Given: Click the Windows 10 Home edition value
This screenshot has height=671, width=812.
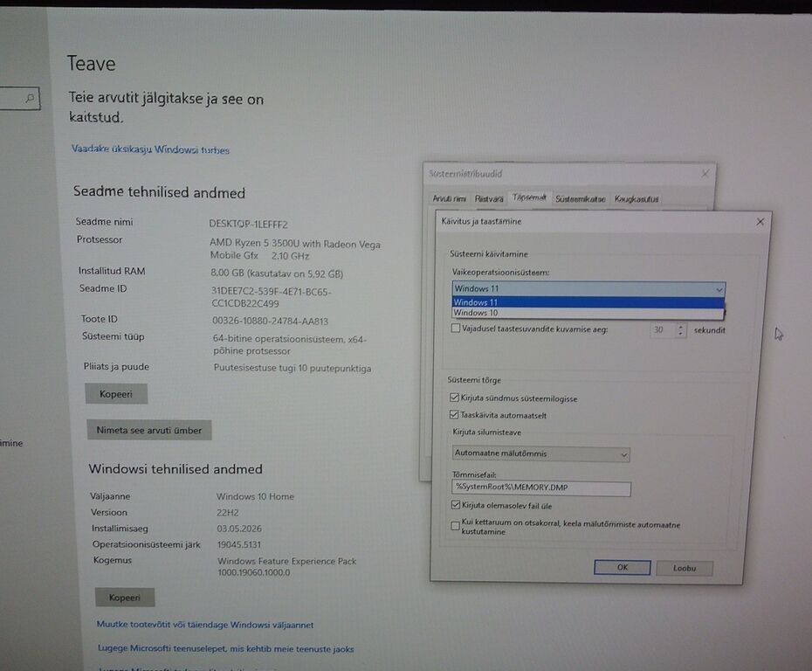Looking at the screenshot, I should 255,496.
